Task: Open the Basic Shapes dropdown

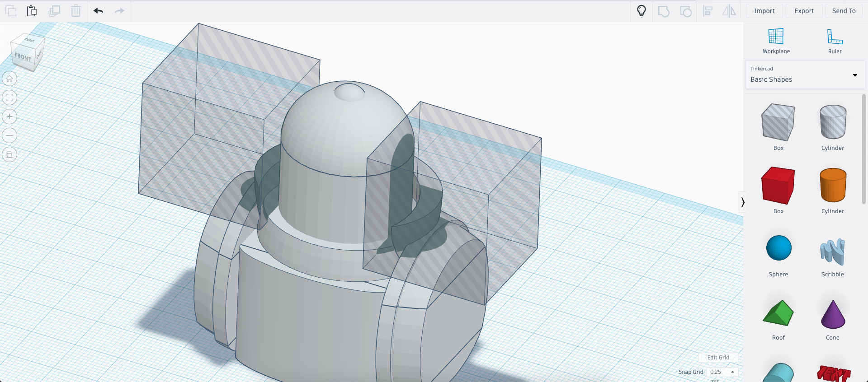Action: point(805,75)
